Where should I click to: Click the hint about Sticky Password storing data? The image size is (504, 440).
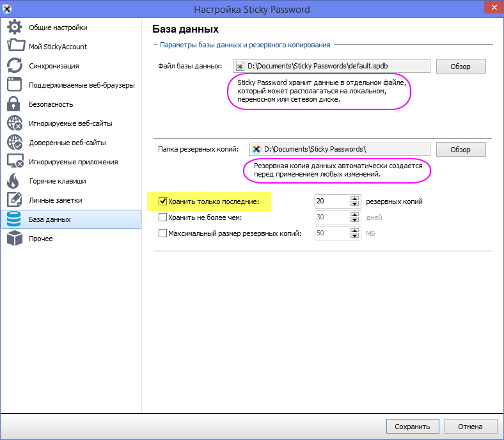pos(322,91)
